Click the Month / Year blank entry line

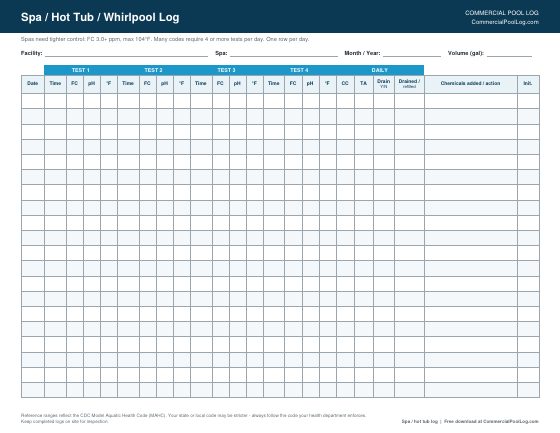click(x=412, y=54)
